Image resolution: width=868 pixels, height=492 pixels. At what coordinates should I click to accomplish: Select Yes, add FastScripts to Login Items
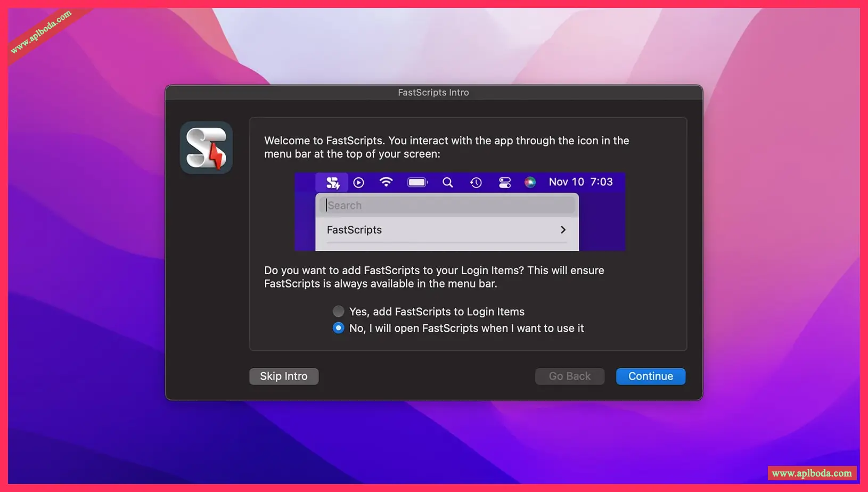point(338,311)
